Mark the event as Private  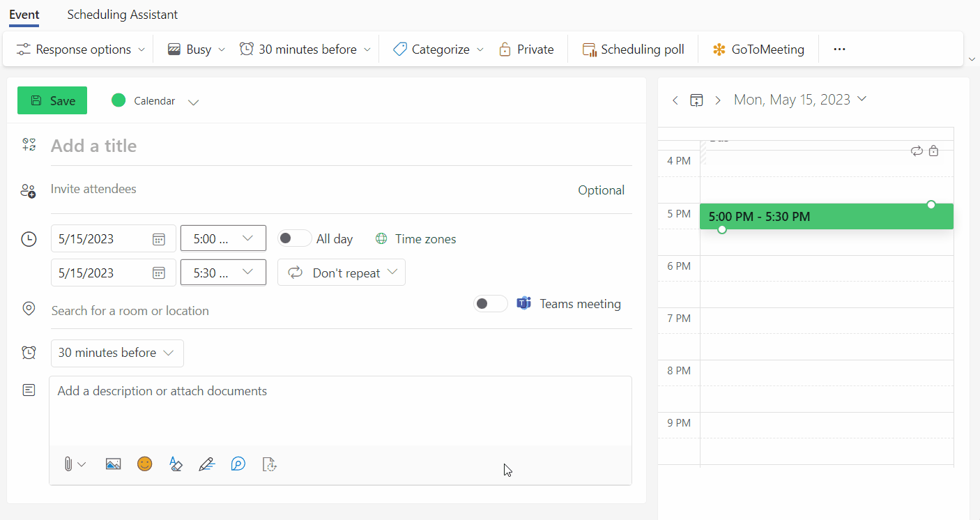click(x=527, y=49)
